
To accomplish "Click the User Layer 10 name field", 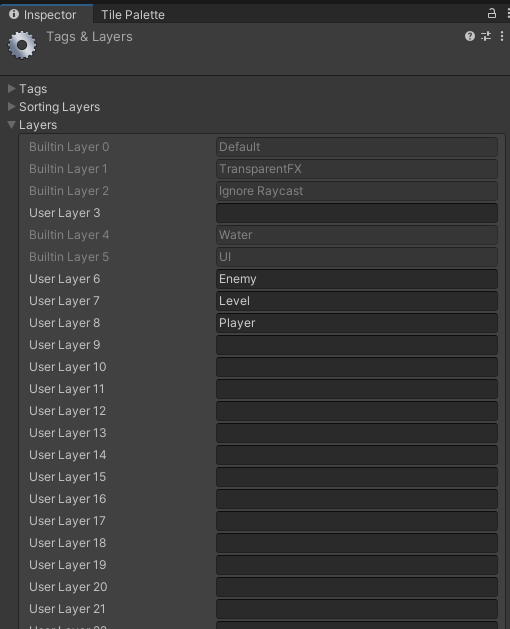I will pos(357,367).
